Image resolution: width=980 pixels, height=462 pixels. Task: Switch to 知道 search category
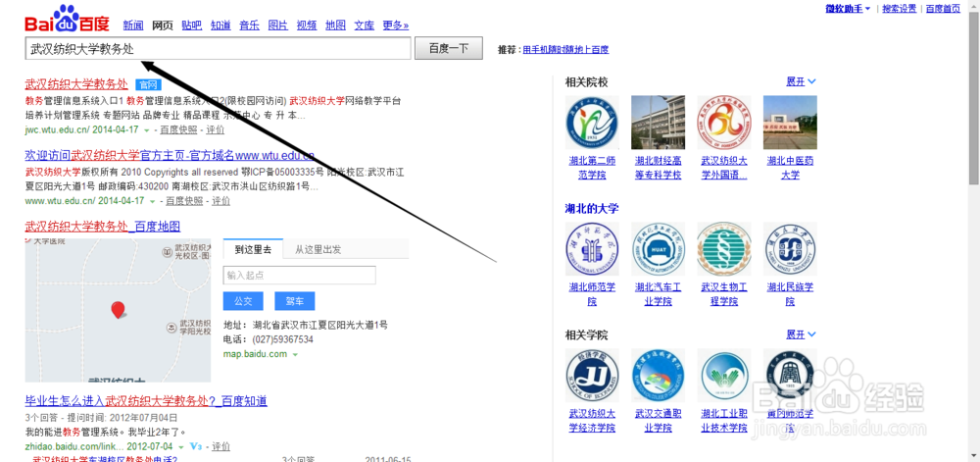[220, 26]
